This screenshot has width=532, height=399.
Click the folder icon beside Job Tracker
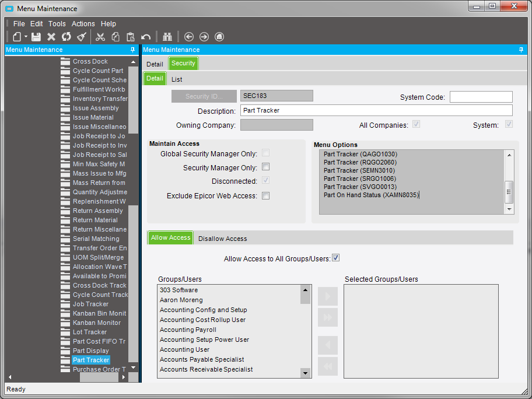(x=65, y=304)
